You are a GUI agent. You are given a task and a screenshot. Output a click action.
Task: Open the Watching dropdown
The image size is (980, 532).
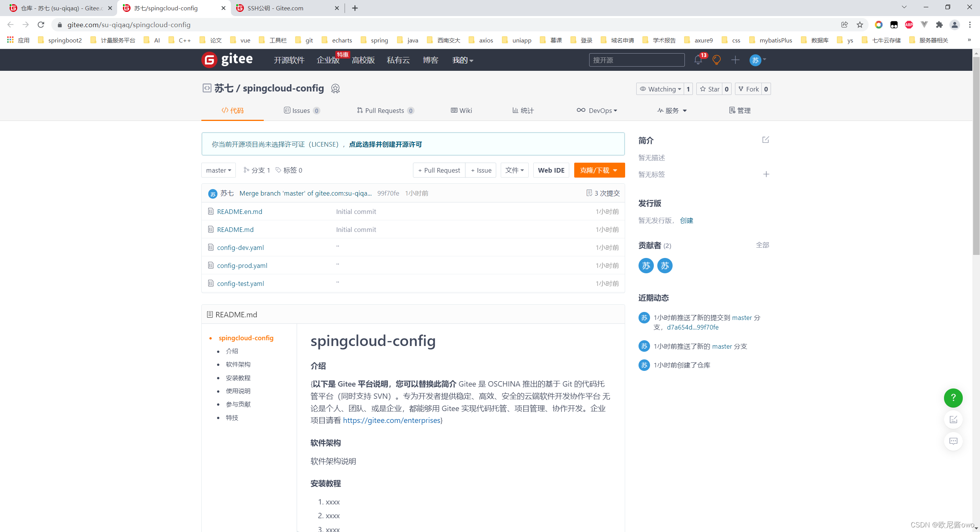[661, 89]
